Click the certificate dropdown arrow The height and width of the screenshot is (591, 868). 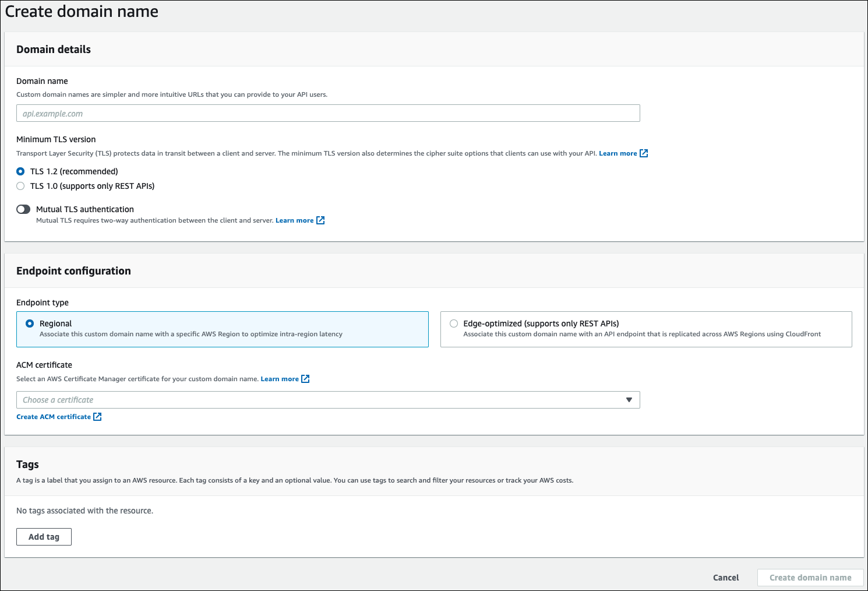(x=629, y=400)
